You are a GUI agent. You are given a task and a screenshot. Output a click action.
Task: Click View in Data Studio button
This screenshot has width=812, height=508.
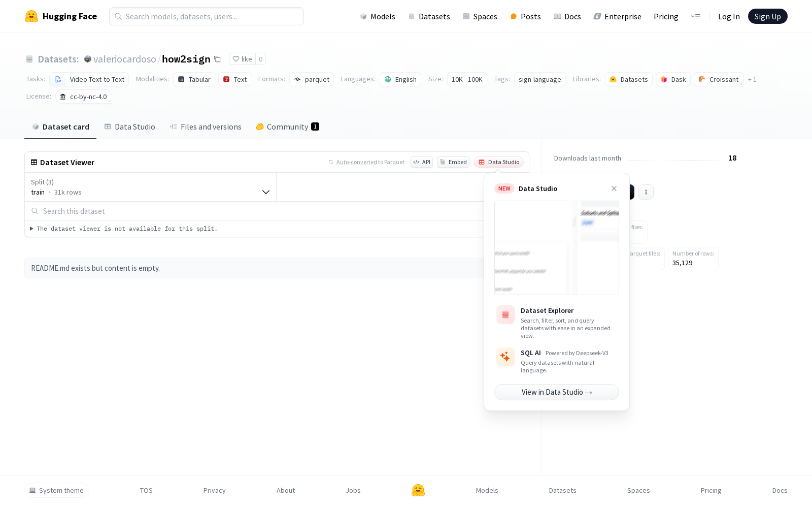557,392
